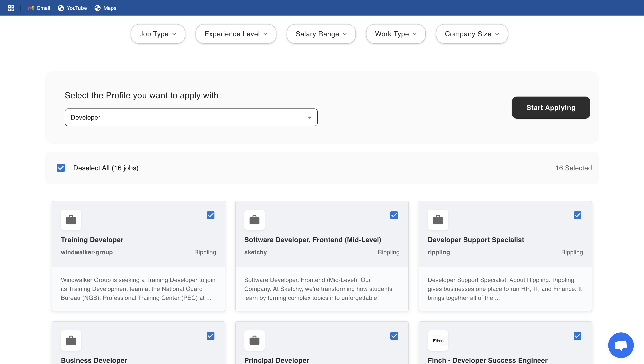Deselect the Developer Support Specialist job

[577, 215]
